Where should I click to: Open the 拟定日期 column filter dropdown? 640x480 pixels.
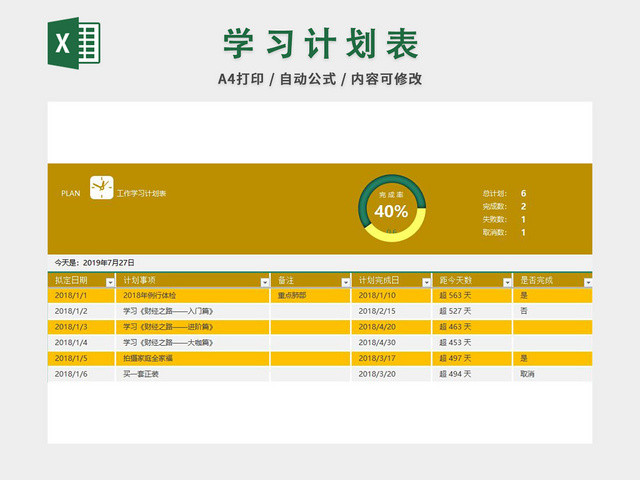[110, 282]
